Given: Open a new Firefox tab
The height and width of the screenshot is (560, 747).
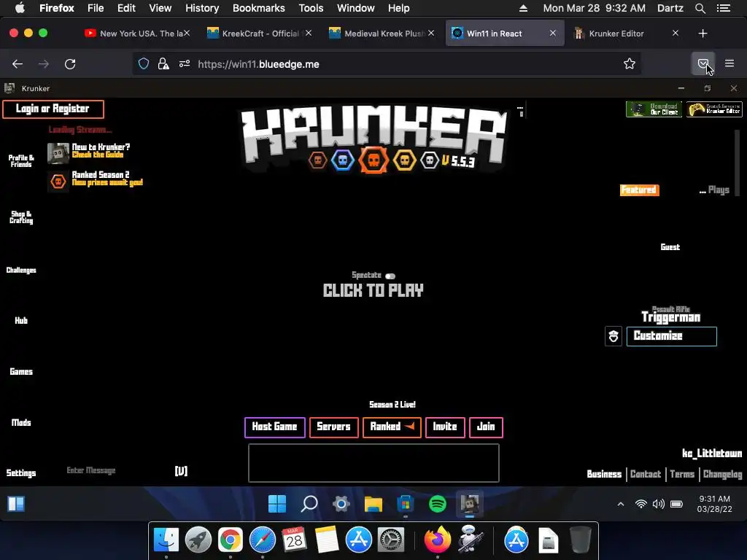Looking at the screenshot, I should [703, 34].
